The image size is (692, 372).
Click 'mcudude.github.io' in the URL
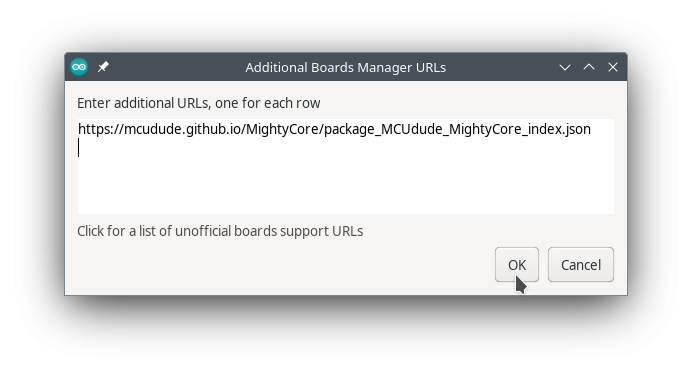point(181,129)
